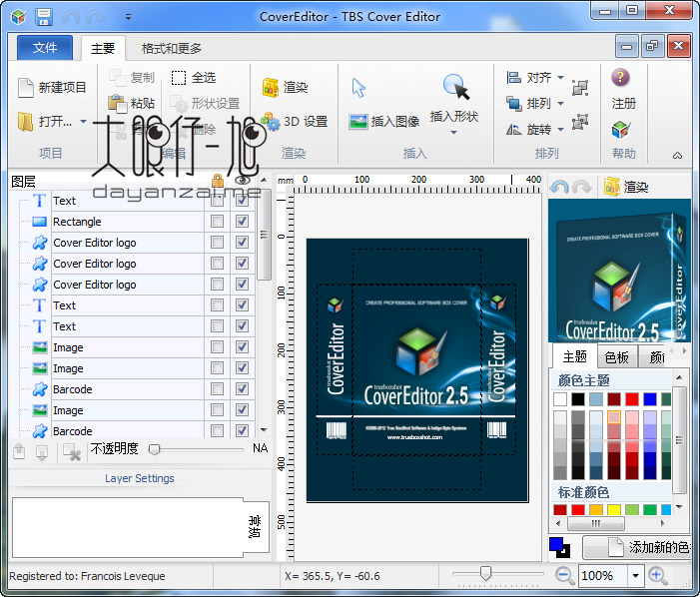Toggle lock of third Cover Editor logo layer
Viewport: 700px width, 597px height.
click(218, 285)
